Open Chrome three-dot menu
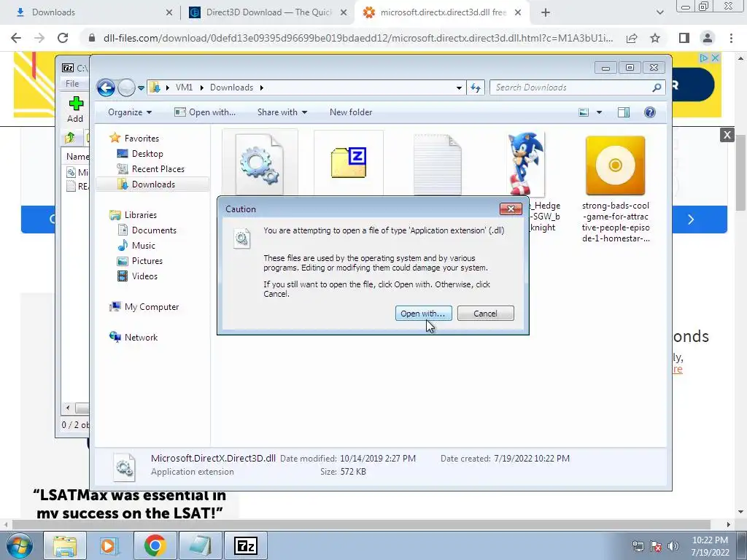The height and width of the screenshot is (560, 747). click(731, 38)
